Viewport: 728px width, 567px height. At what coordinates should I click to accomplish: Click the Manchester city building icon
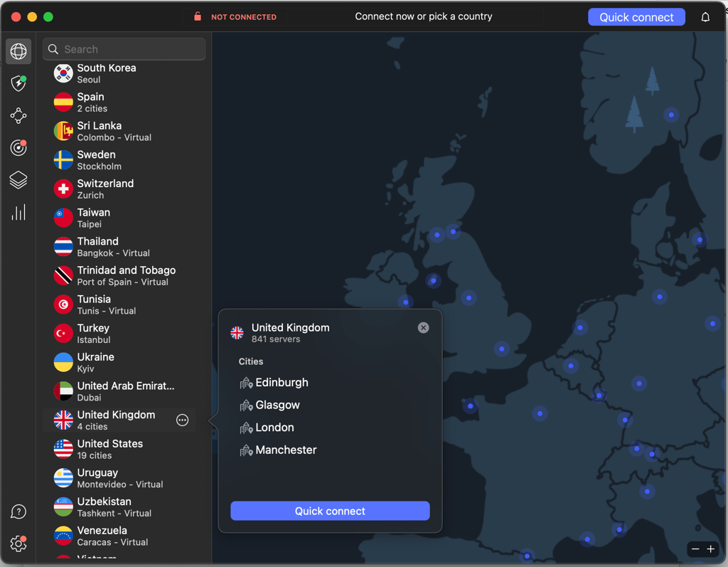[246, 450]
